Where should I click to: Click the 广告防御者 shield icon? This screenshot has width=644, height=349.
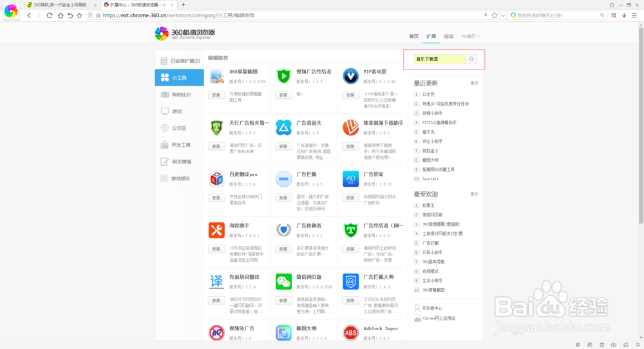(x=283, y=231)
